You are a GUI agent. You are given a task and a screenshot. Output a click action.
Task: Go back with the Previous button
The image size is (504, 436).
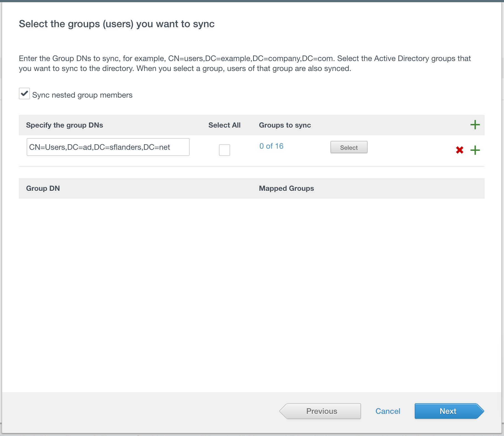pyautogui.click(x=321, y=411)
